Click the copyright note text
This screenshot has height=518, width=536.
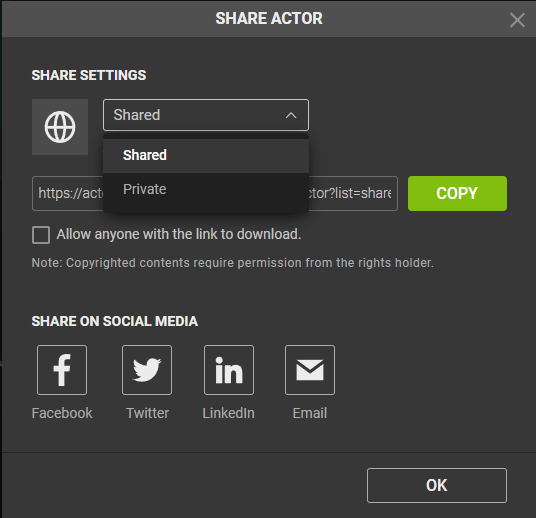click(232, 263)
